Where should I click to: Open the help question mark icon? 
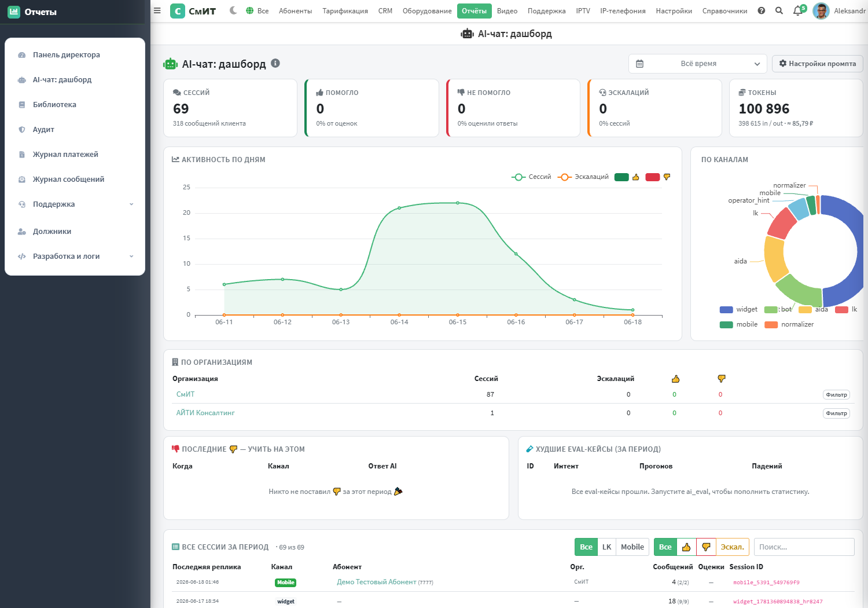pos(762,10)
